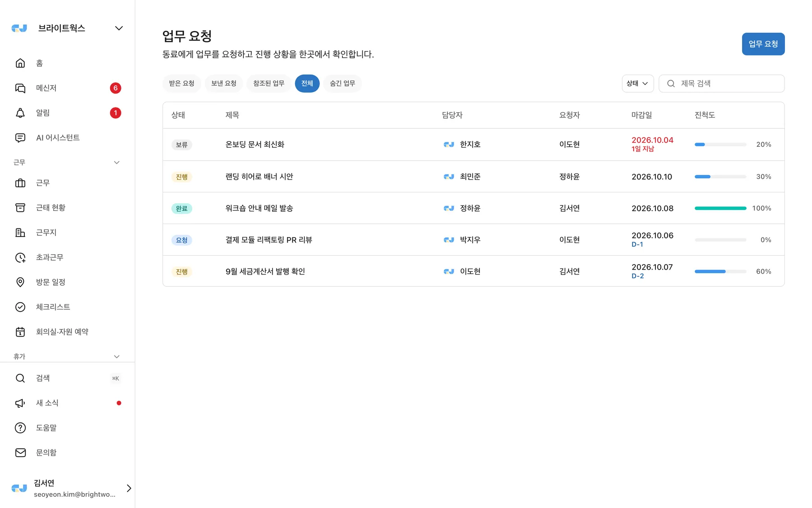
Task: Open the Home icon in sidebar
Action: tap(20, 63)
